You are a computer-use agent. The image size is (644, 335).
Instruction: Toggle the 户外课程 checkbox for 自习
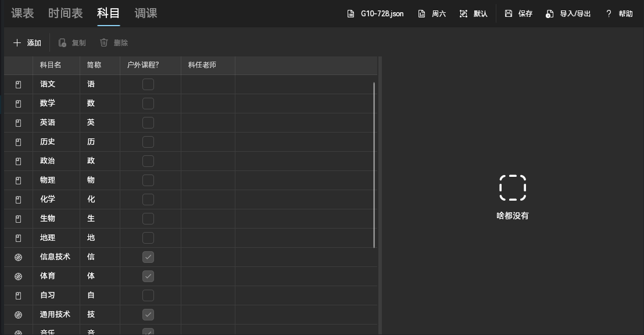point(148,295)
